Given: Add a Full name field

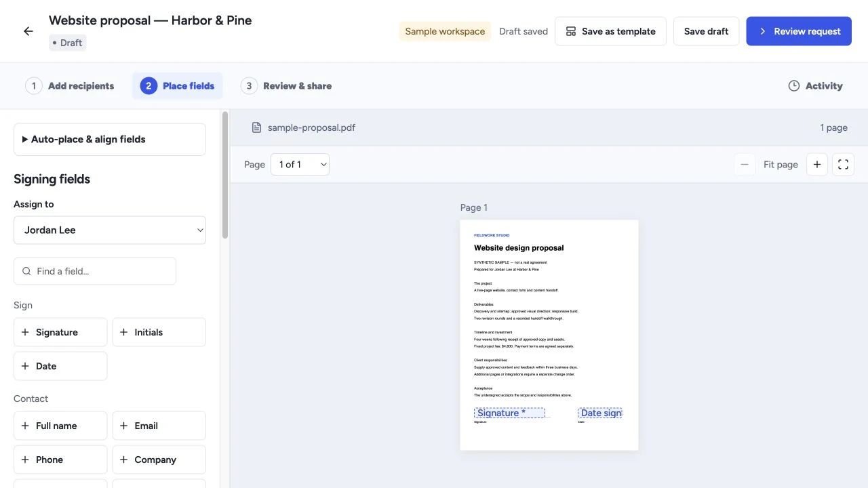Looking at the screenshot, I should point(60,426).
